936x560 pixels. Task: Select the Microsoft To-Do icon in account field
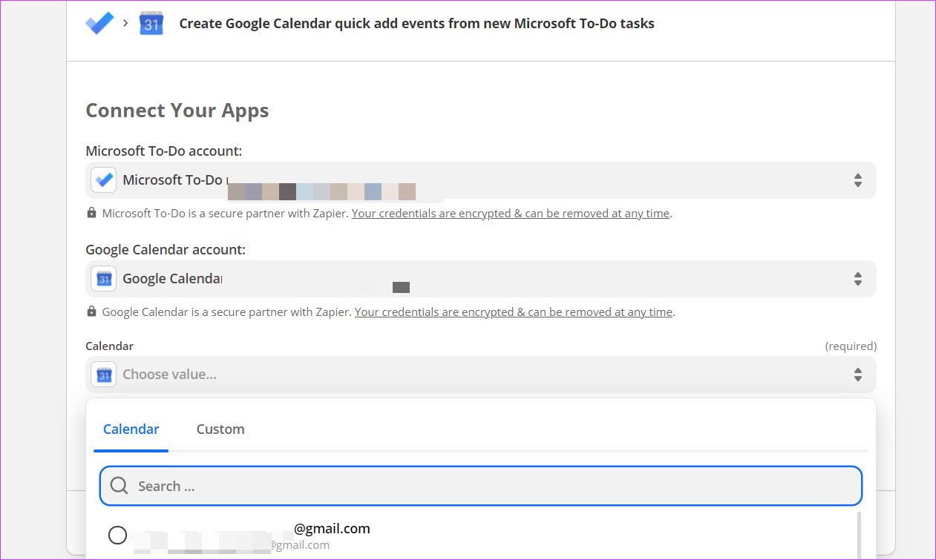(x=103, y=179)
